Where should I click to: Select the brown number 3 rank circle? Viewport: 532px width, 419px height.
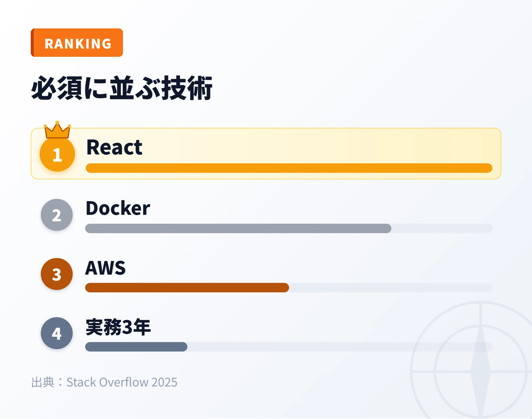[x=57, y=274]
